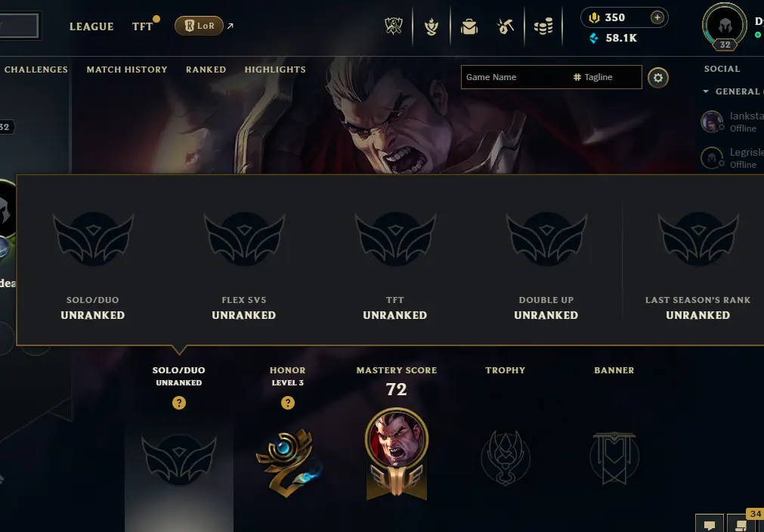
Task: Open the Collection backpack icon
Action: click(469, 26)
